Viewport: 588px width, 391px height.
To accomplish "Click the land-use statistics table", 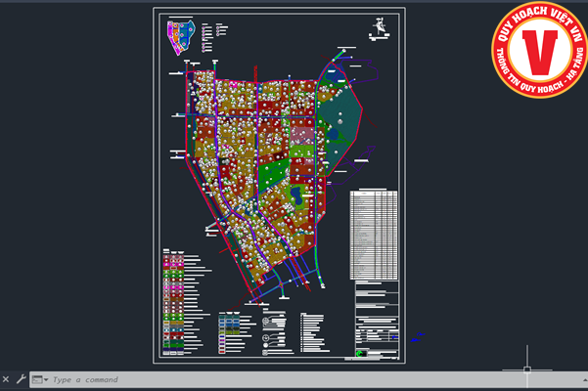I will pos(374,234).
